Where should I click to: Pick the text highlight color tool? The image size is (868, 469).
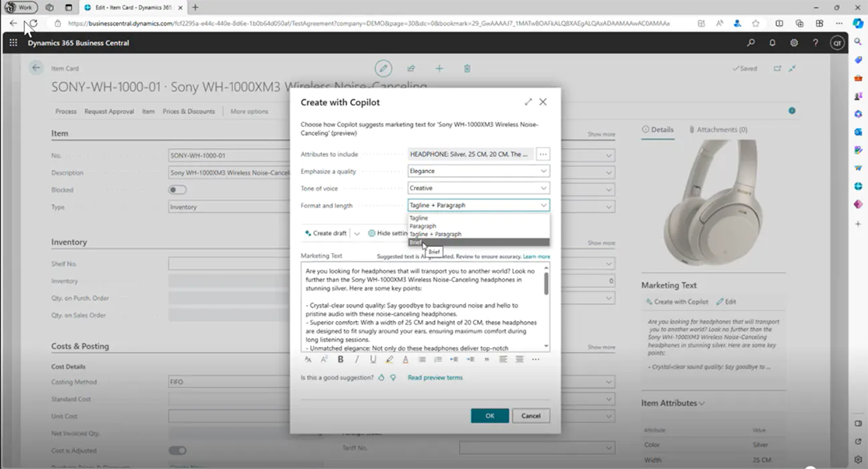click(389, 360)
